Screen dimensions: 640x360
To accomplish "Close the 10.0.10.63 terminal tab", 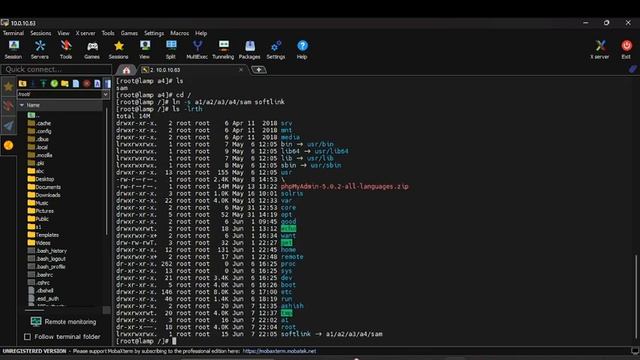I will click(x=241, y=70).
